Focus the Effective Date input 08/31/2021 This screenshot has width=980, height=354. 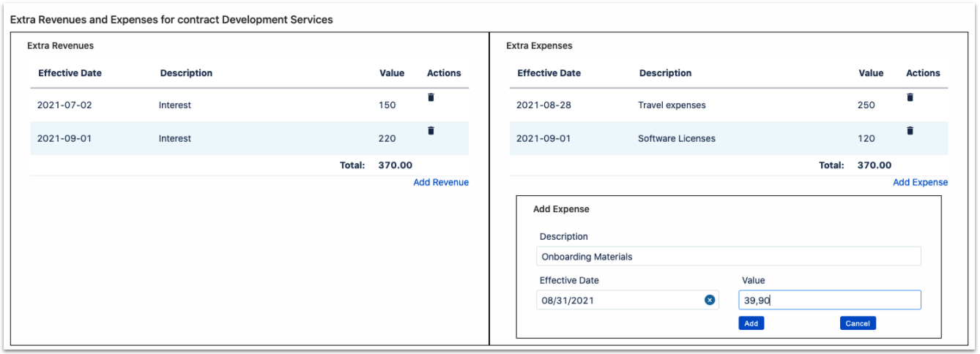[x=627, y=300]
